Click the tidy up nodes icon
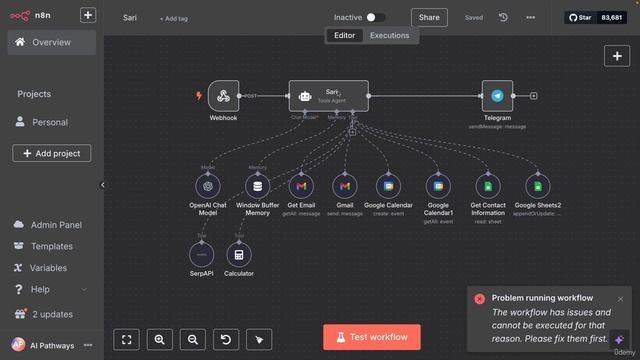The width and height of the screenshot is (640, 360). (x=259, y=339)
